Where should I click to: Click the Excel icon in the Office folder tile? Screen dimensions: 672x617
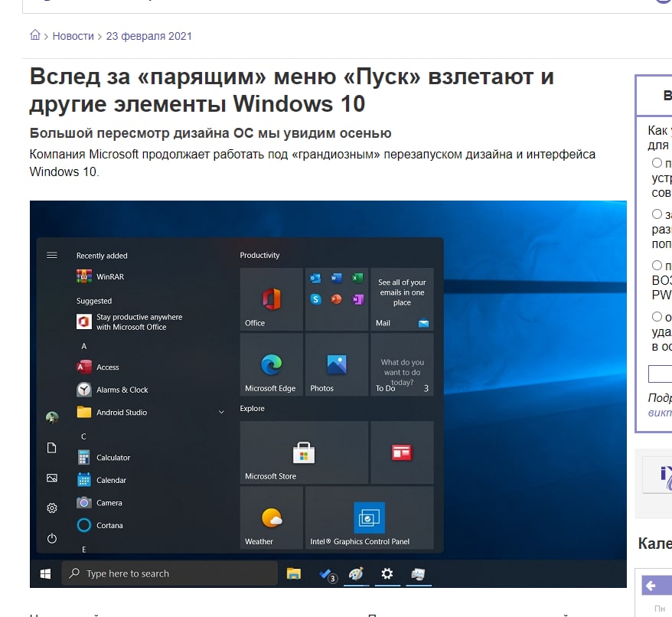pyautogui.click(x=357, y=279)
